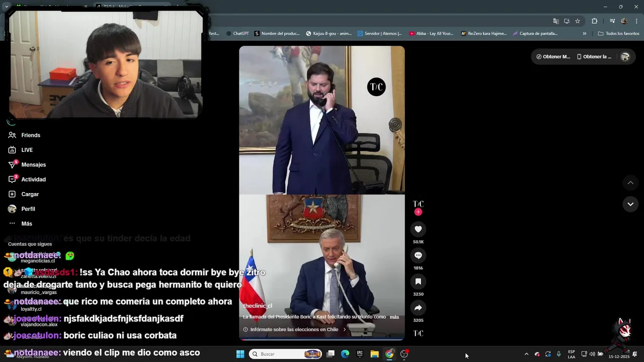Open theclinic.cl username on the video
Viewport: 644px width, 362px height.
coord(258,306)
